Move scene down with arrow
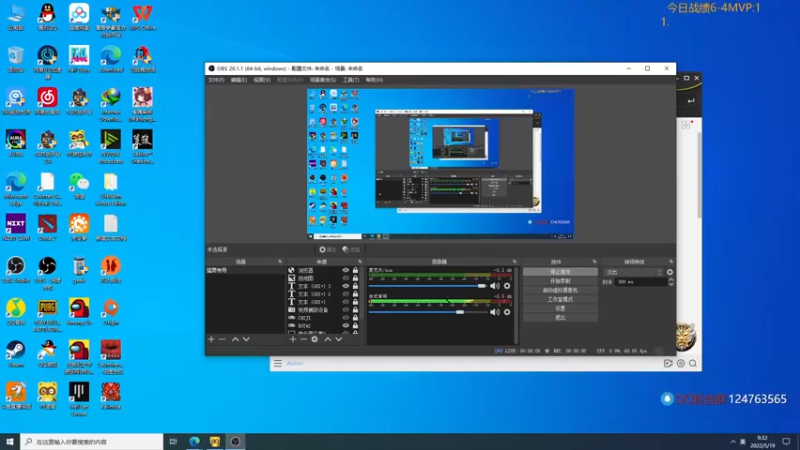 246,339
